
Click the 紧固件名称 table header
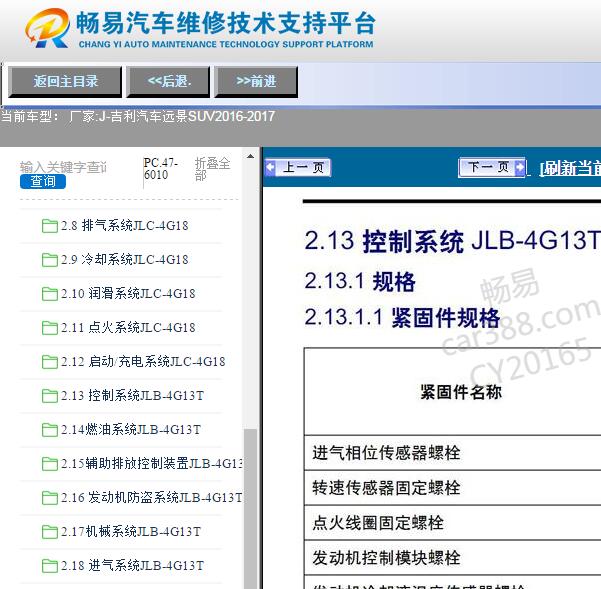[x=461, y=392]
